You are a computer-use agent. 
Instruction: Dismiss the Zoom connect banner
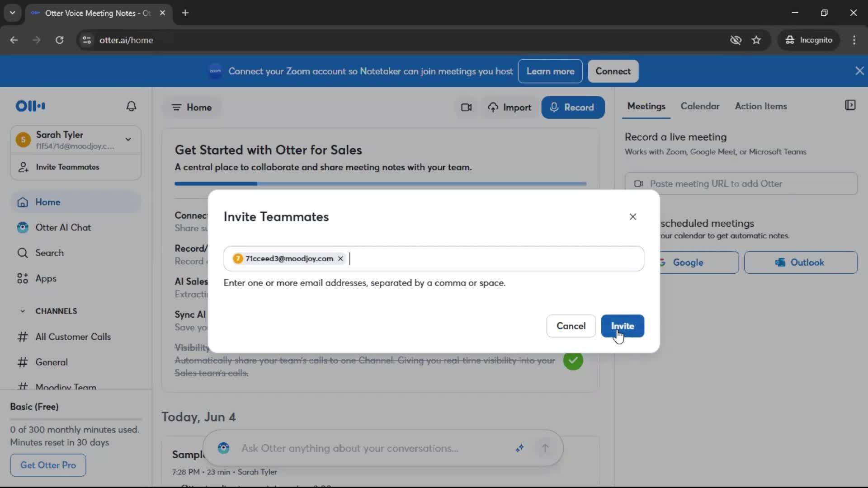859,71
